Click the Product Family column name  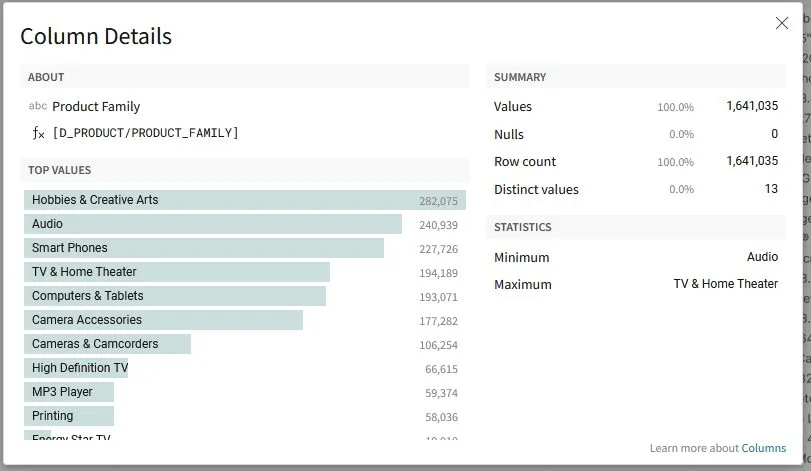[96, 106]
